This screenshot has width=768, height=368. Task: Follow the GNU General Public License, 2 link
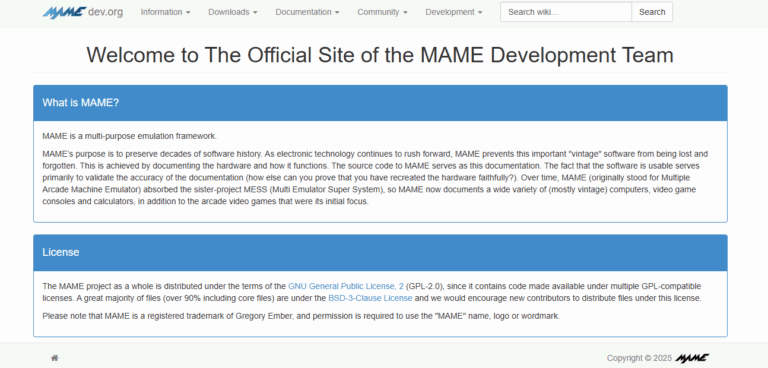point(346,286)
